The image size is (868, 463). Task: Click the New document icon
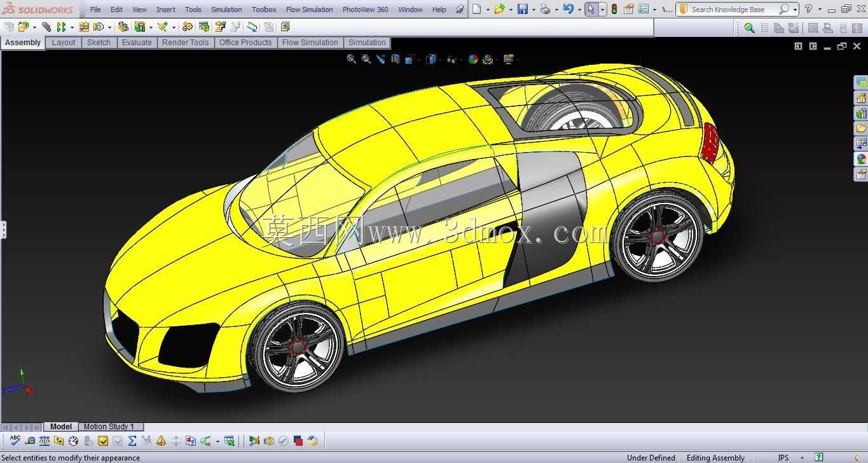click(x=477, y=9)
